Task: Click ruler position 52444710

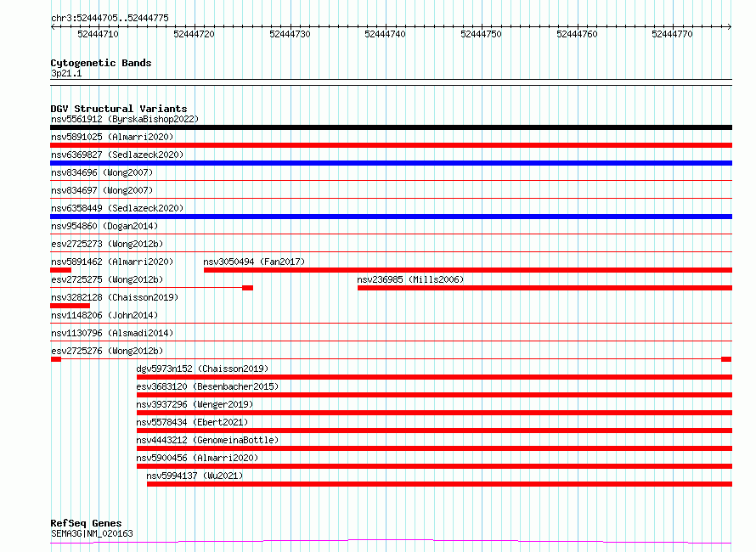Action: pyautogui.click(x=98, y=34)
